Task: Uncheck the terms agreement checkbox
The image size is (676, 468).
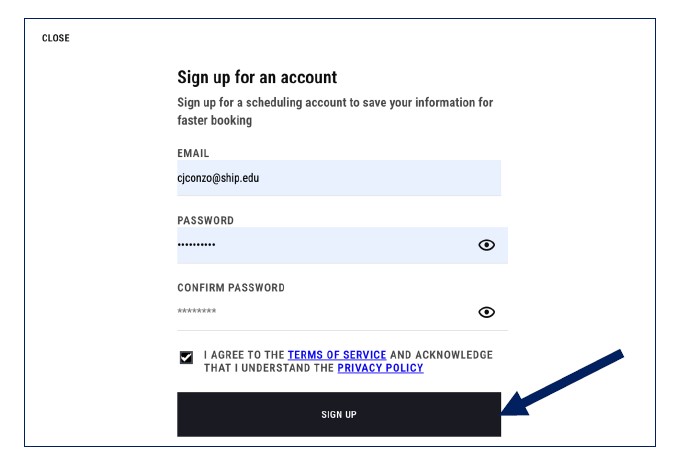Action: pyautogui.click(x=186, y=357)
